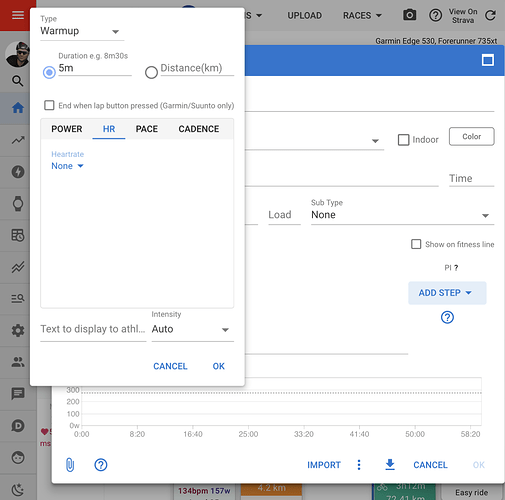Viewport: 505px width, 500px height.
Task: Open the settings gear icon in sidebar
Action: tap(18, 330)
